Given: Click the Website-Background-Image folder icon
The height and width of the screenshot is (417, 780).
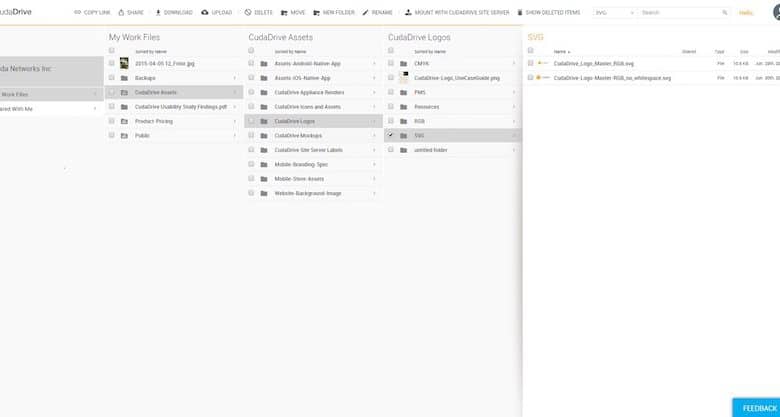Looking at the screenshot, I should (264, 194).
